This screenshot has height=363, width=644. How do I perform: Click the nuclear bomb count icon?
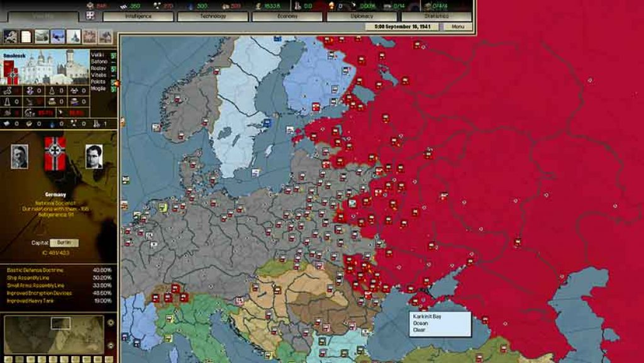331,5
